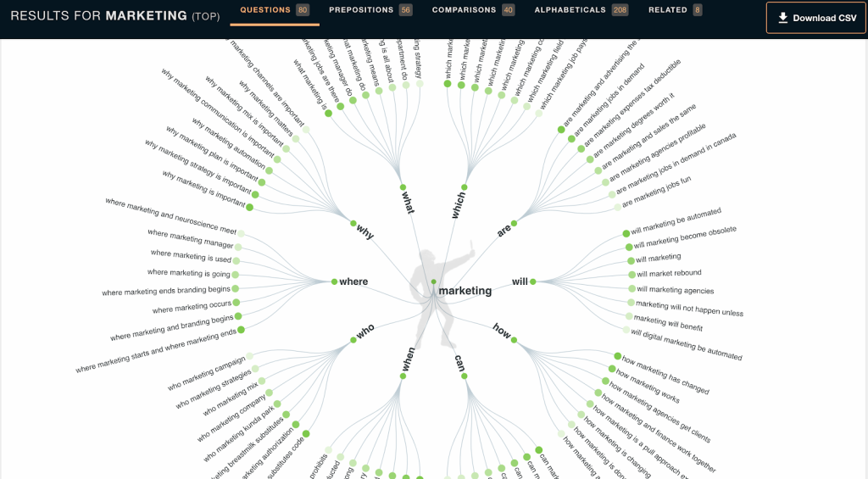Open the Related tab
Screen dimensions: 868x479
click(675, 10)
